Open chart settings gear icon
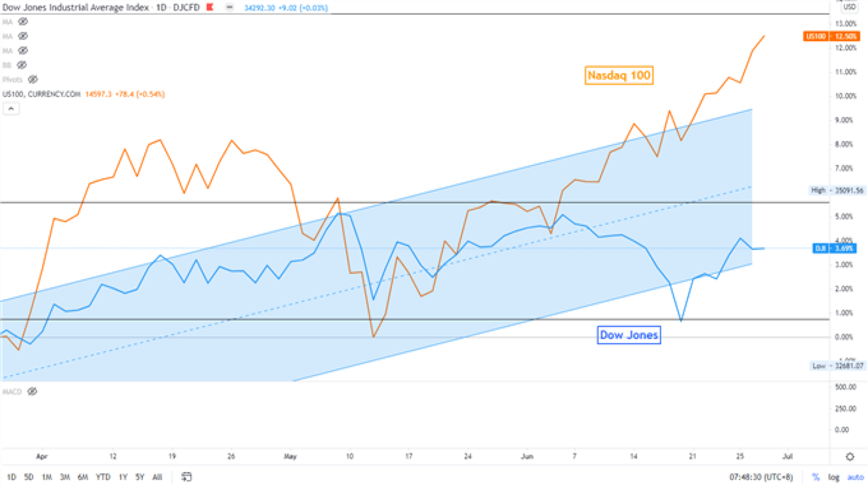The width and height of the screenshot is (868, 488). coord(850,457)
